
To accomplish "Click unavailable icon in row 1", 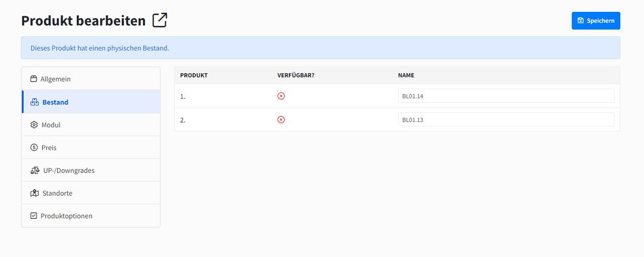I will click(281, 96).
